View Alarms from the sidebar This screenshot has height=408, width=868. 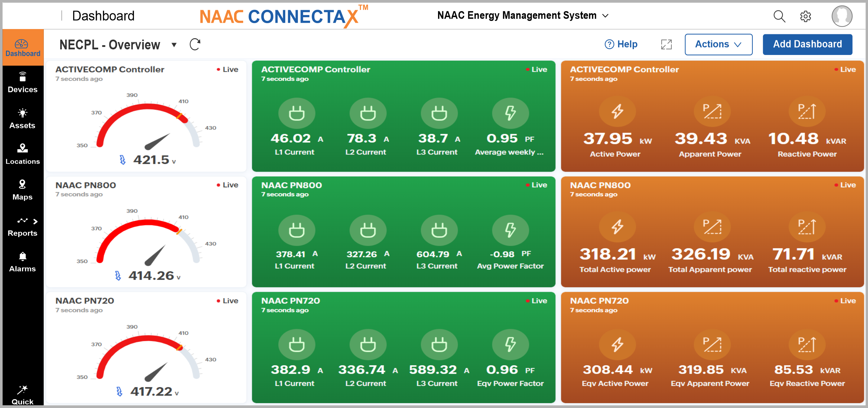(22, 262)
